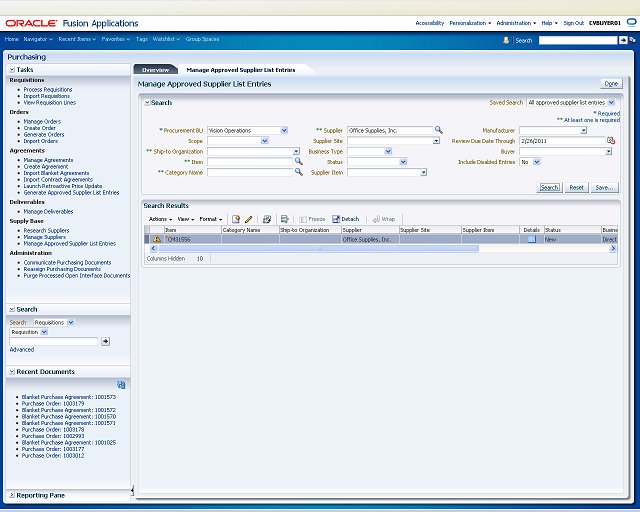Click the Item input field
Image resolution: width=640 pixels, height=512 pixels.
coord(250,162)
